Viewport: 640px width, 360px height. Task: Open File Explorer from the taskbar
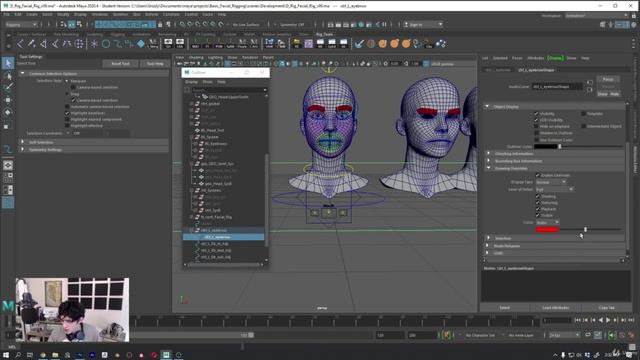point(55,355)
